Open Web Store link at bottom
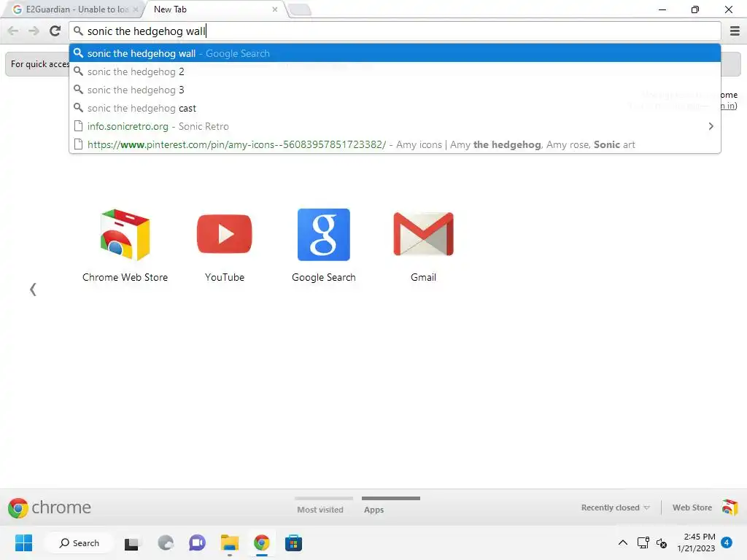 click(692, 507)
